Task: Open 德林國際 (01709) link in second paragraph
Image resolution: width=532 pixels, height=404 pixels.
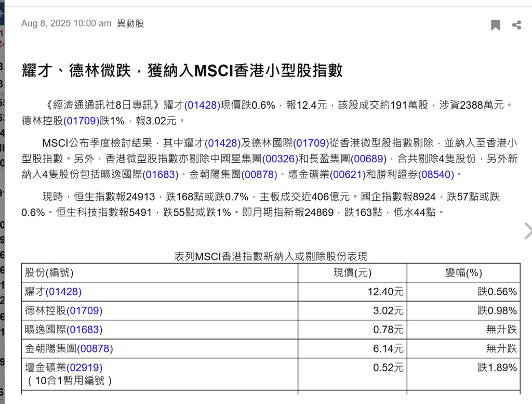Action: pos(311,144)
